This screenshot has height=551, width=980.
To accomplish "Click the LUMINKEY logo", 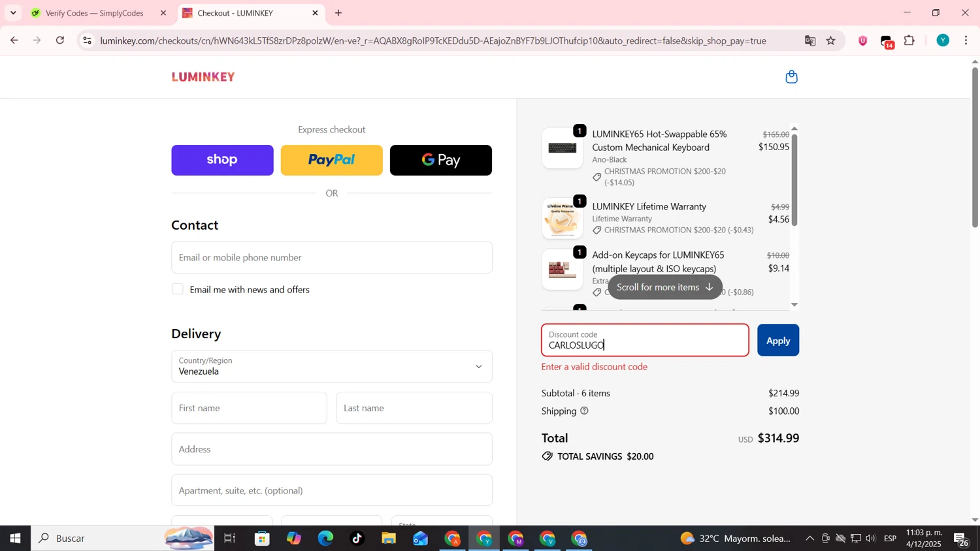I will click(203, 77).
